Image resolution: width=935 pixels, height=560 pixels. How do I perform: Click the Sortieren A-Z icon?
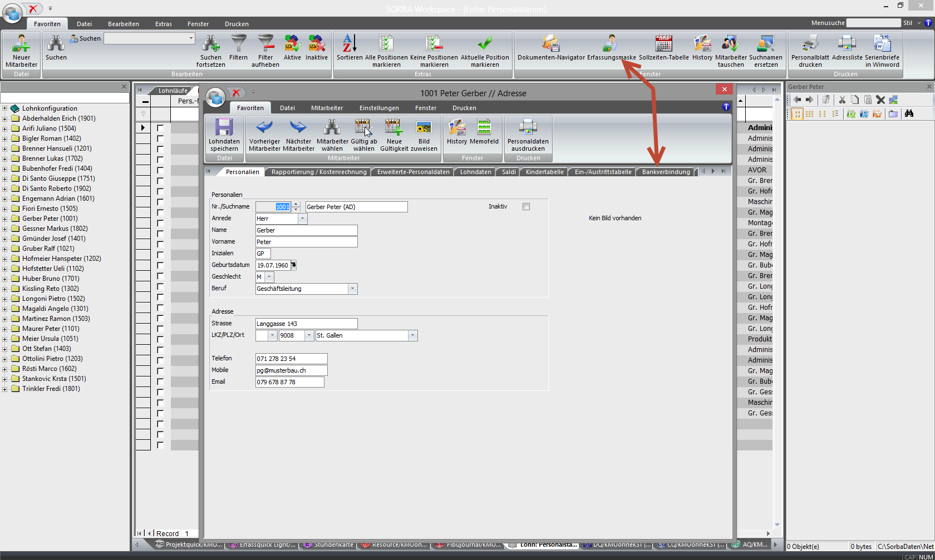point(350,47)
